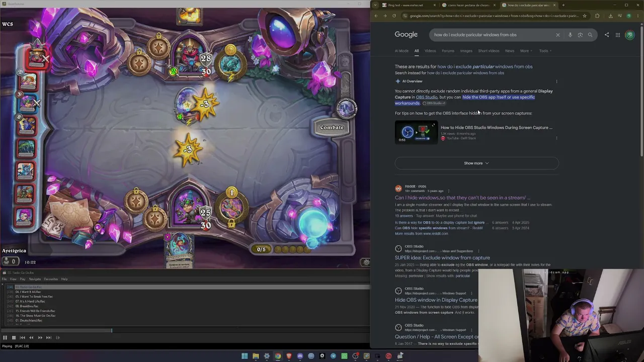Open the View menu in music player
Image resolution: width=644 pixels, height=362 pixels.
(x=13, y=279)
